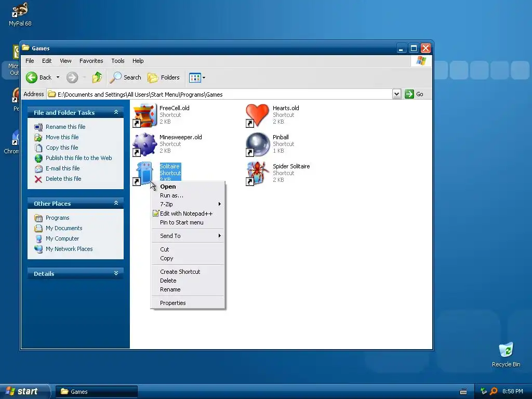This screenshot has width=532, height=399.
Task: Expand the Details panel
Action: coord(116,273)
